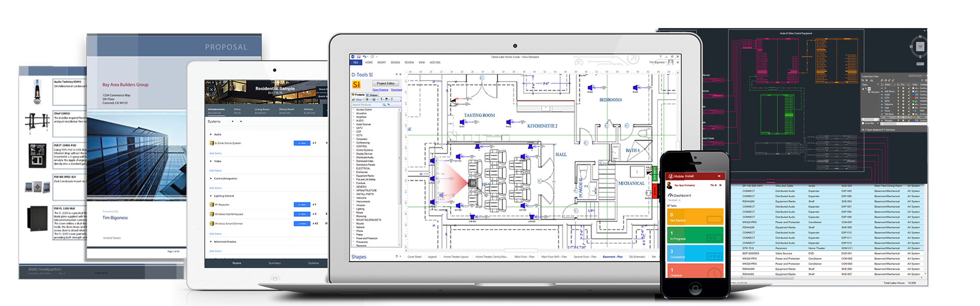
Task: Collapse the Lighting Control section on the tablet
Action: point(211,196)
